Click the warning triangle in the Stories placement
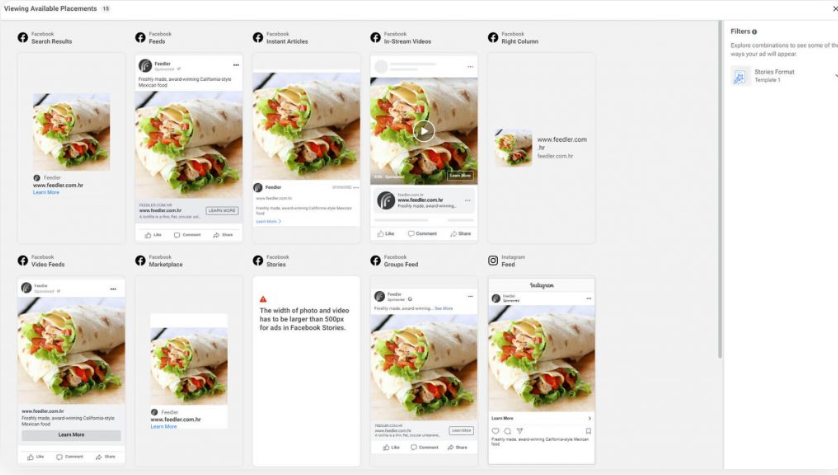Screen dimensions: 838x475 (x=263, y=299)
